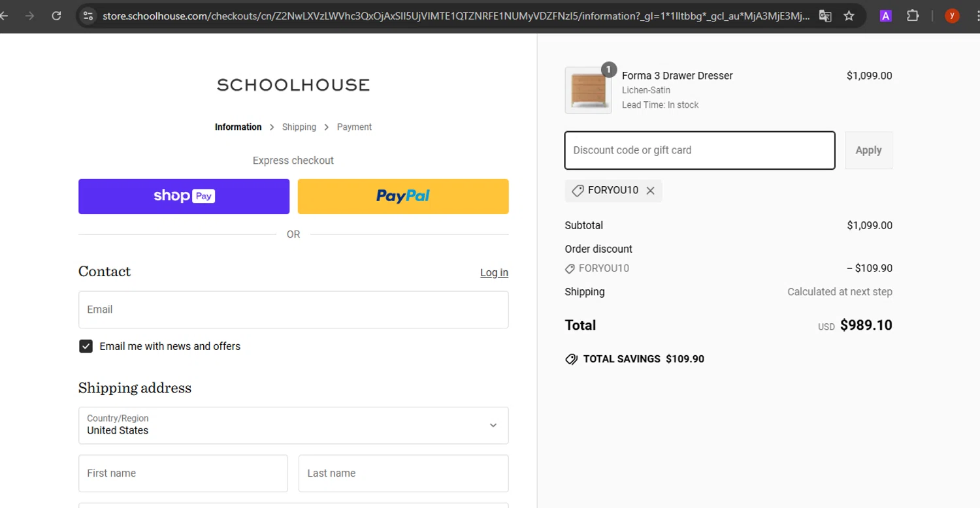Expand the Country/Region dropdown
The height and width of the screenshot is (508, 980).
point(293,425)
